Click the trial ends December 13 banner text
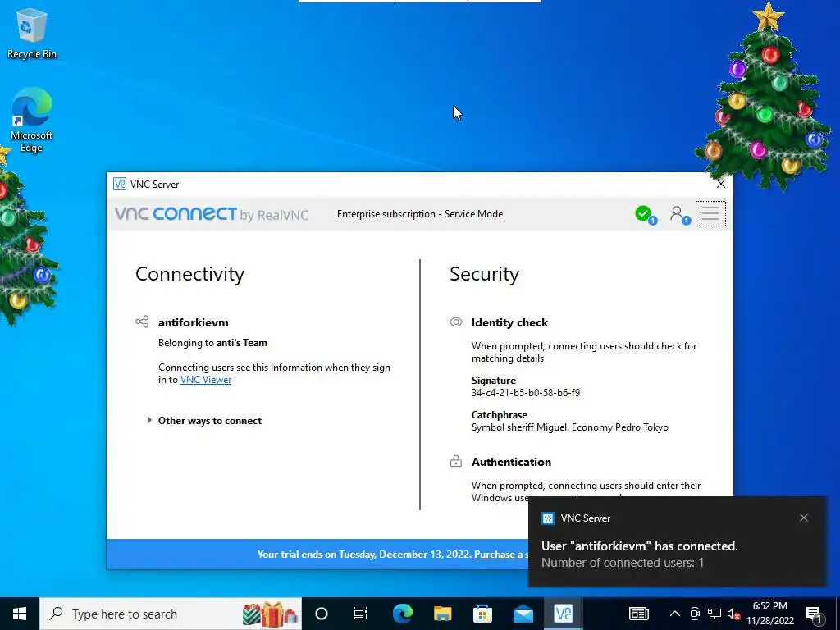 (364, 554)
